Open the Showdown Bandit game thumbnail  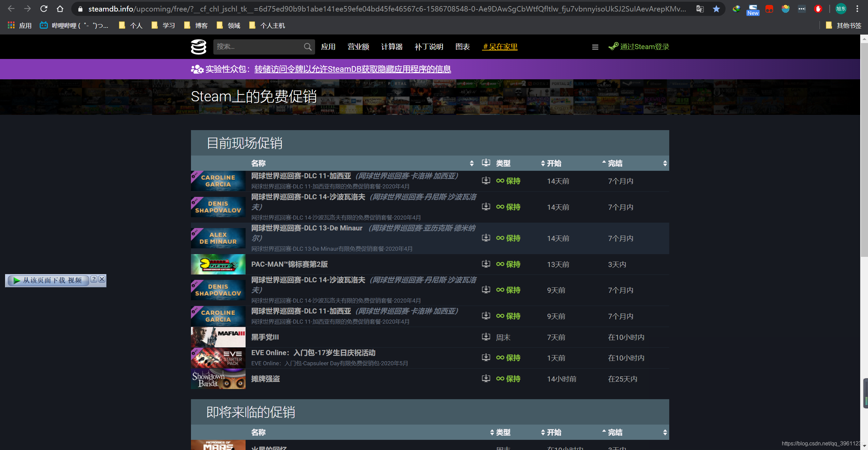click(x=218, y=379)
